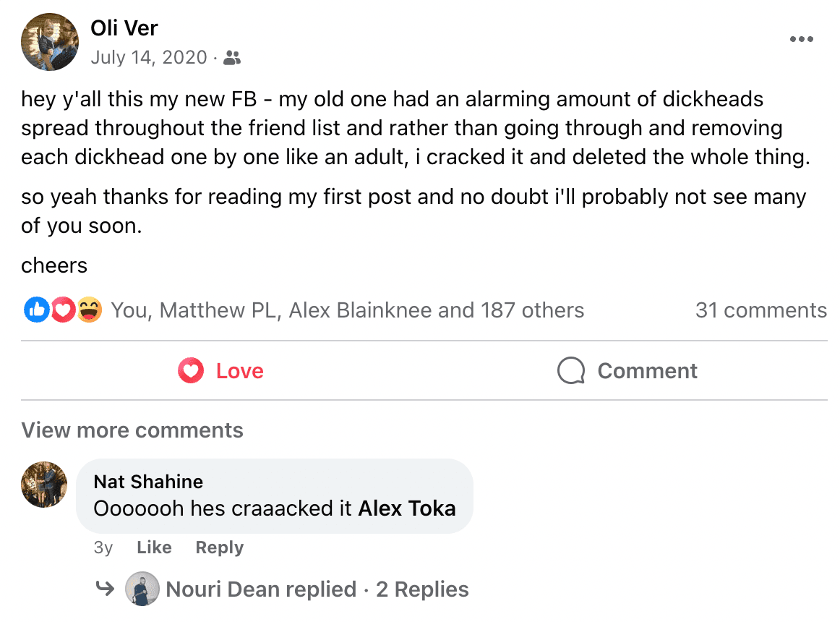Open the tagged Alex Toka profile
The height and width of the screenshot is (622, 840).
407,508
